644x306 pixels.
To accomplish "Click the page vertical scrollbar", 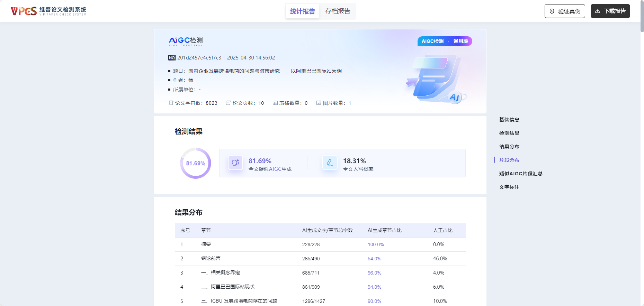I will [x=642, y=17].
